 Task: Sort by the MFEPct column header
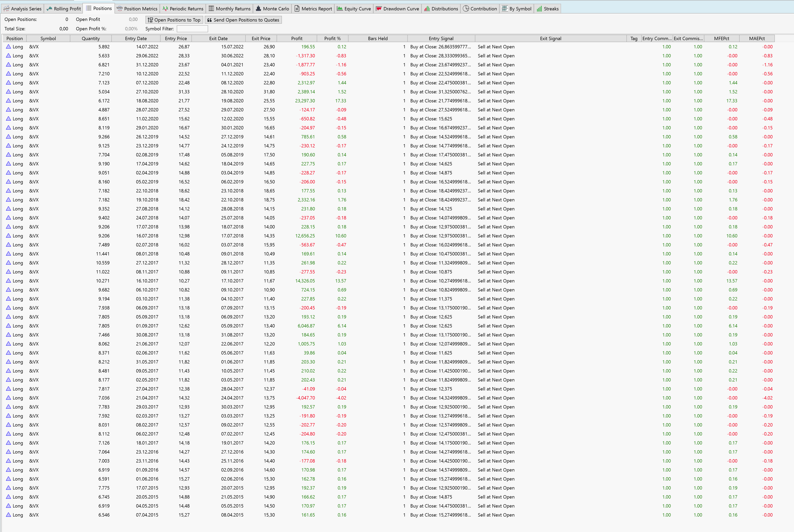tap(721, 38)
